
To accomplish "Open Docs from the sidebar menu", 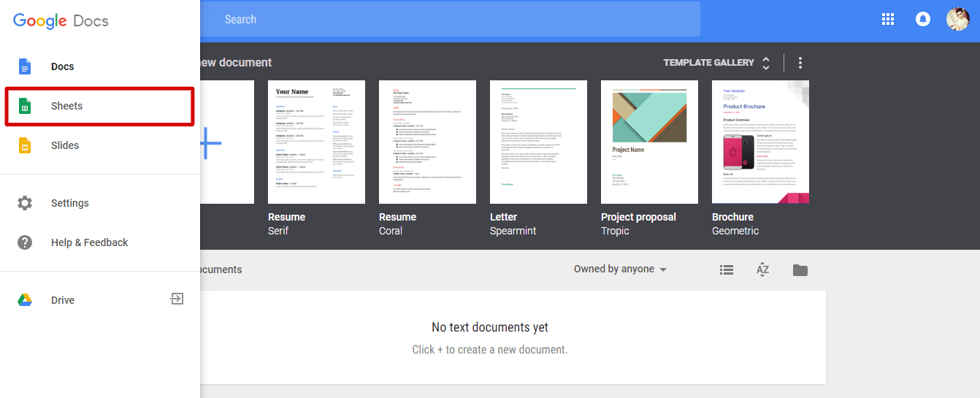I will [x=100, y=66].
